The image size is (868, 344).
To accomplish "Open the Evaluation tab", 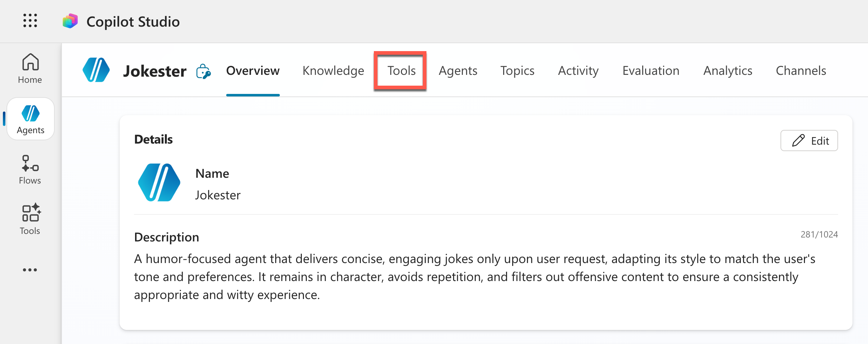I will (x=651, y=71).
